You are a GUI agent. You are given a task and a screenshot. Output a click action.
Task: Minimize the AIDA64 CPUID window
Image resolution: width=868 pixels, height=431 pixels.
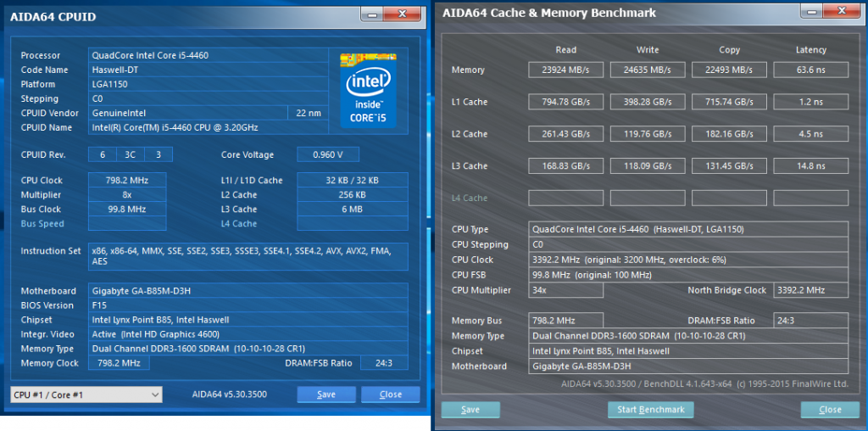tap(372, 14)
